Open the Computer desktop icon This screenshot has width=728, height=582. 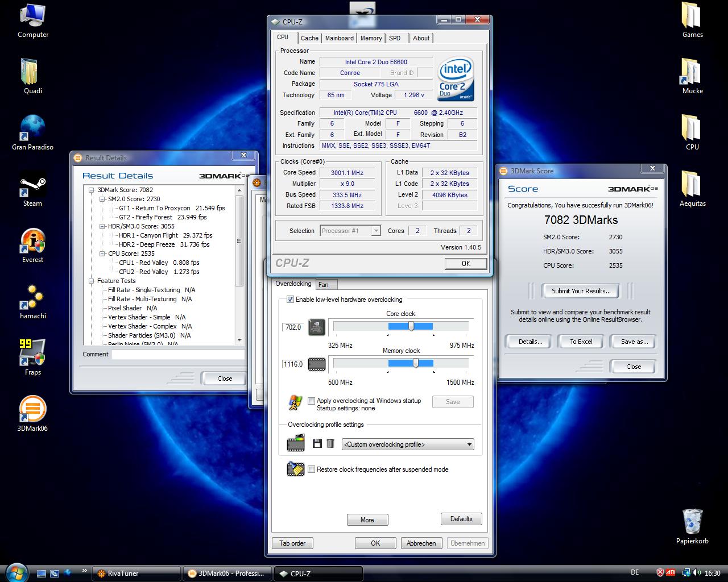pos(33,21)
